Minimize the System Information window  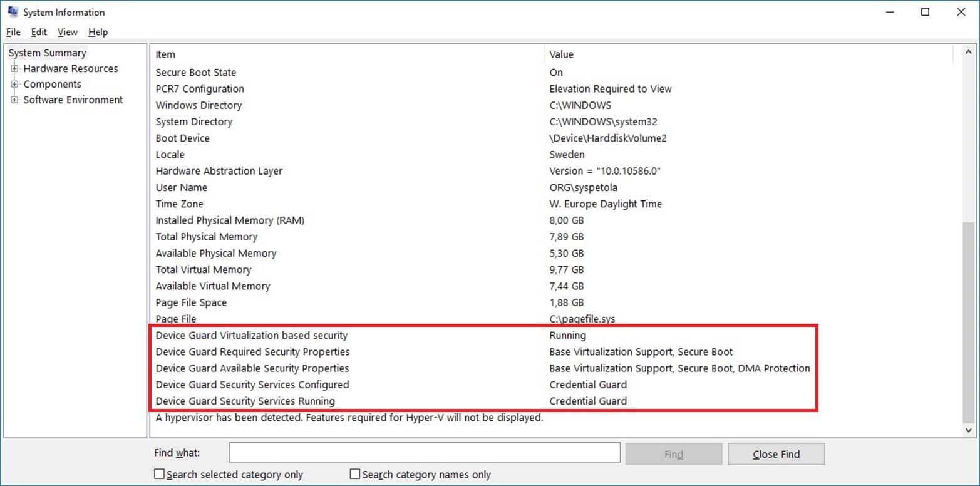pyautogui.click(x=889, y=12)
